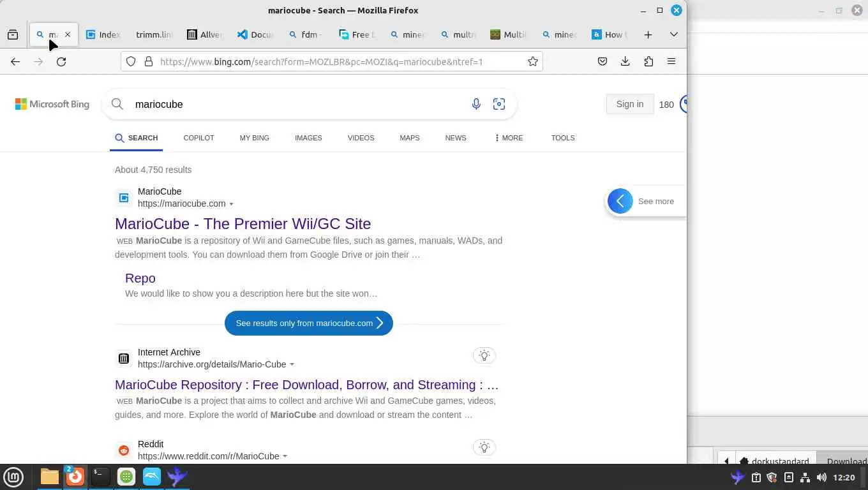Save page to Pocket
The width and height of the screenshot is (868, 490).
602,61
